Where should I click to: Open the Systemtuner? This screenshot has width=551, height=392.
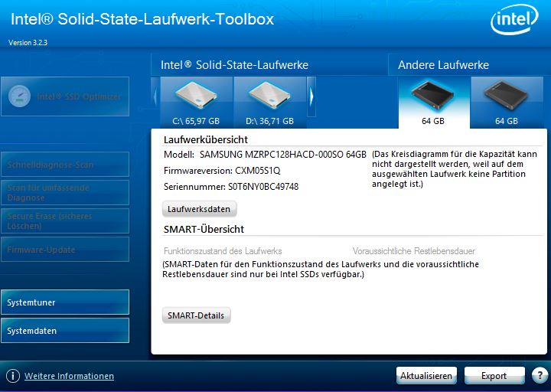tap(65, 302)
